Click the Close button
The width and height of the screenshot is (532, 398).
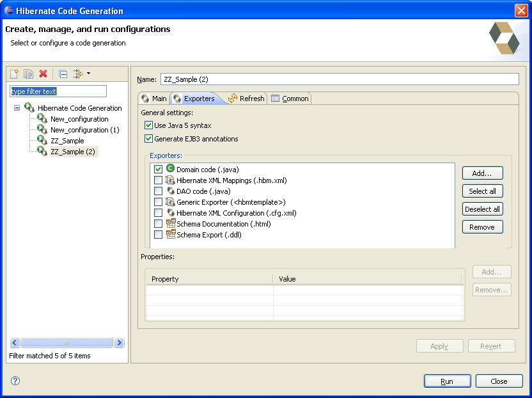(499, 381)
